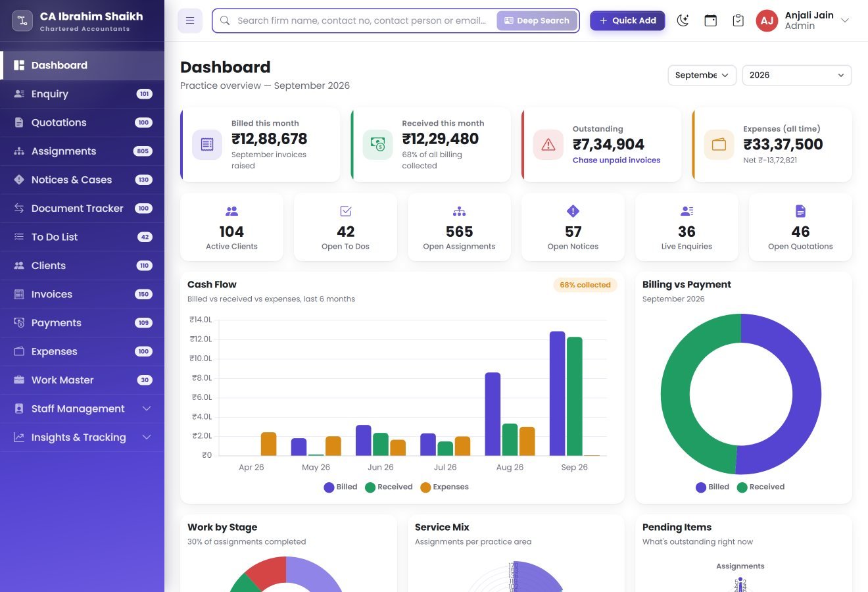Click the Open To Dos checkbox icon

coord(345,211)
